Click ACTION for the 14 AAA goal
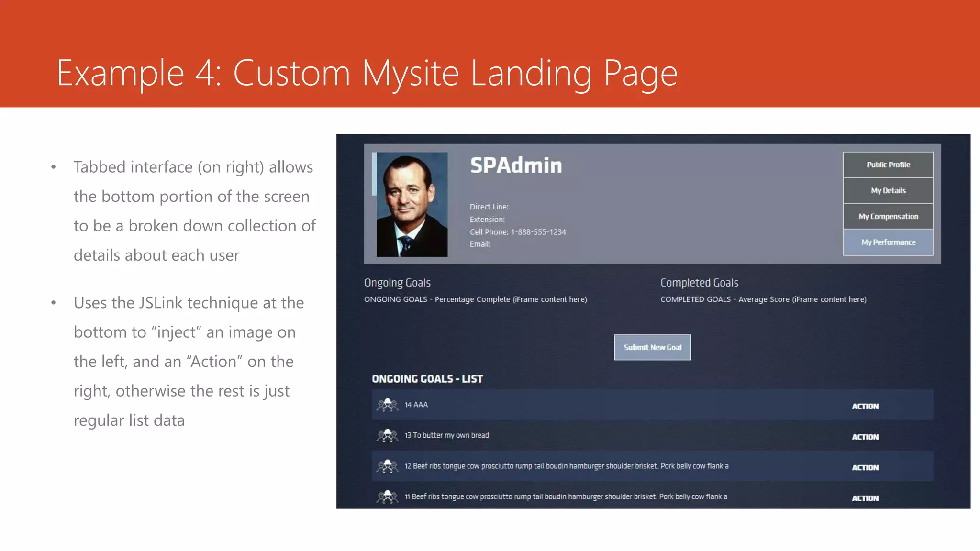 (x=865, y=406)
